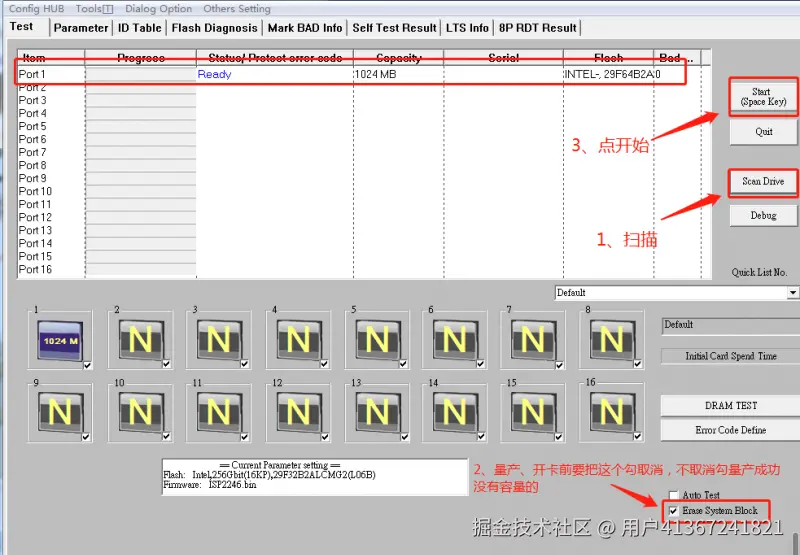
Task: Toggle the checkbox on slot 8
Action: [638, 364]
